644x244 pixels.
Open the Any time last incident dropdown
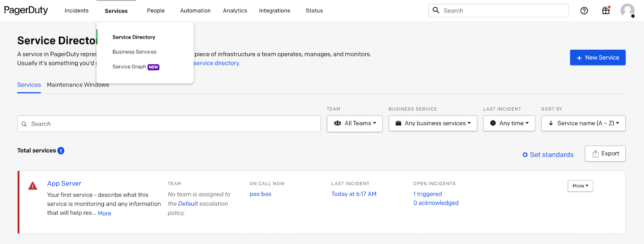[509, 123]
